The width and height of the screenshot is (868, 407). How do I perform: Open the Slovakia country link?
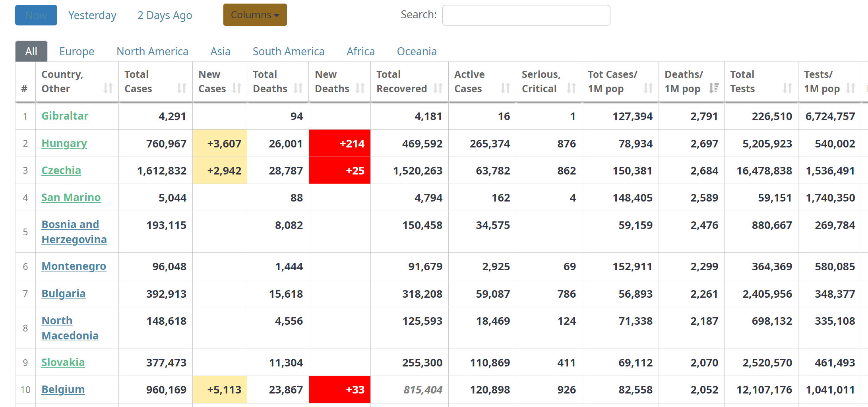click(x=63, y=362)
